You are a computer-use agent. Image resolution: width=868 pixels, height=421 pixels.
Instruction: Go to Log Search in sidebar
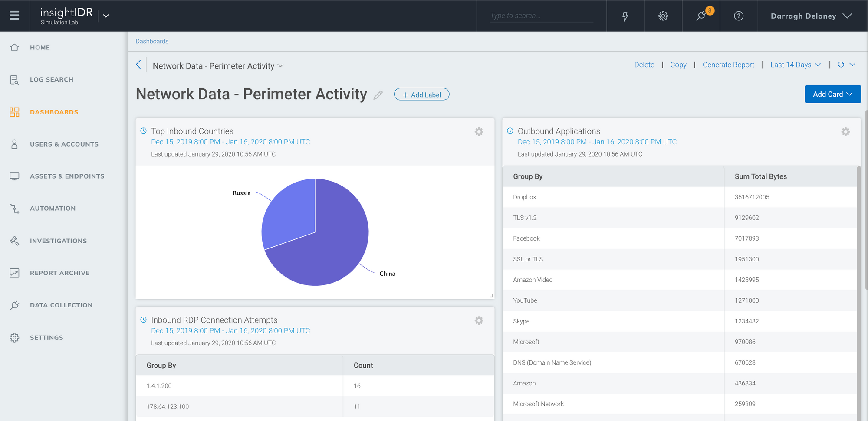[x=51, y=80]
